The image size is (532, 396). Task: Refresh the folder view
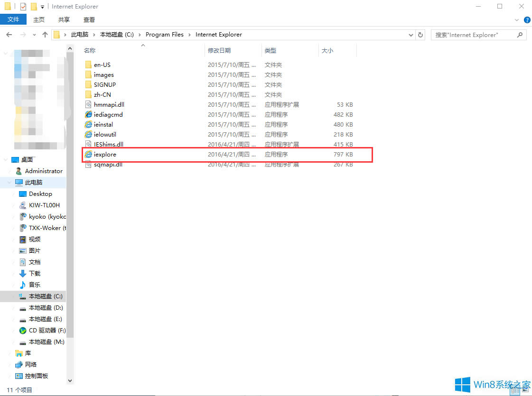coord(421,34)
